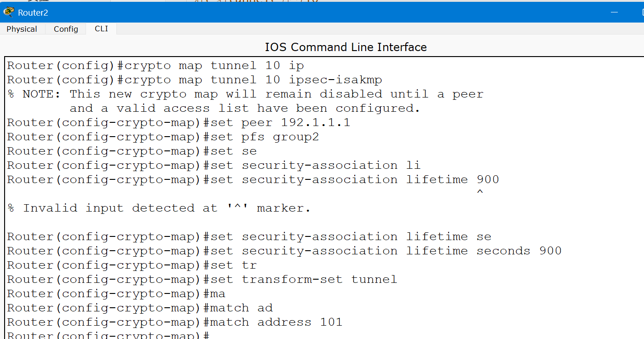Click the 'match address 101' command line
Image resolution: width=644 pixels, height=339 pixels.
point(175,322)
